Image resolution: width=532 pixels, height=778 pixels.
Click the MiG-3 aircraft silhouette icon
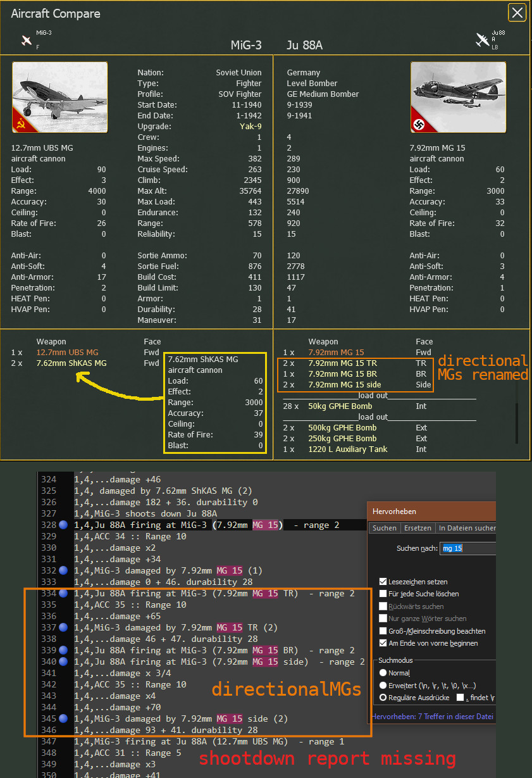pos(27,41)
